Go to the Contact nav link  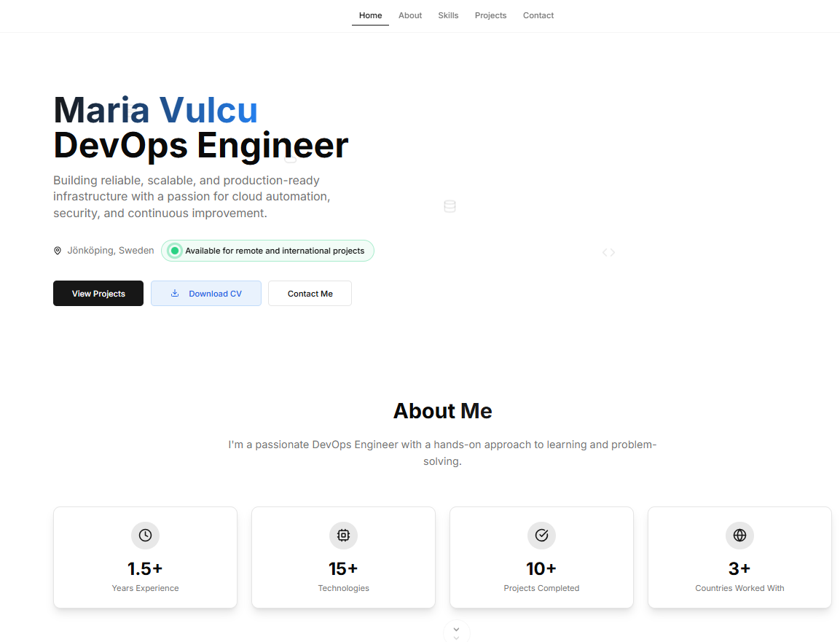tap(538, 15)
